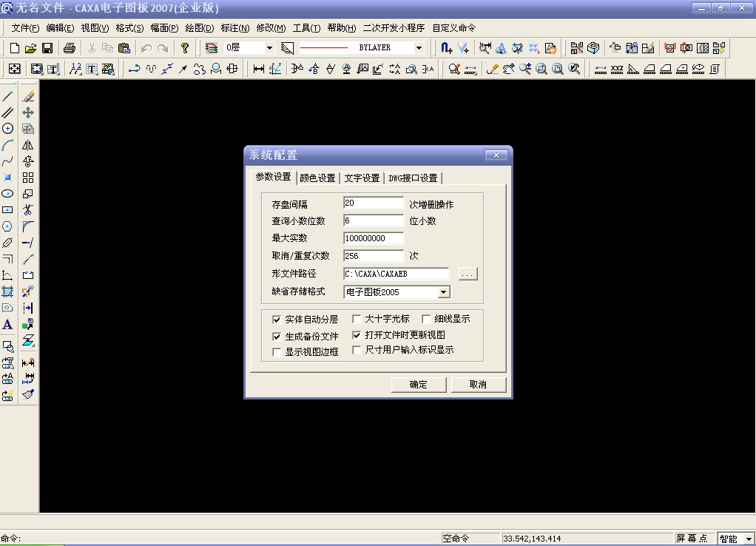Open the 文件(F) menu
756x546 pixels.
coord(25,28)
